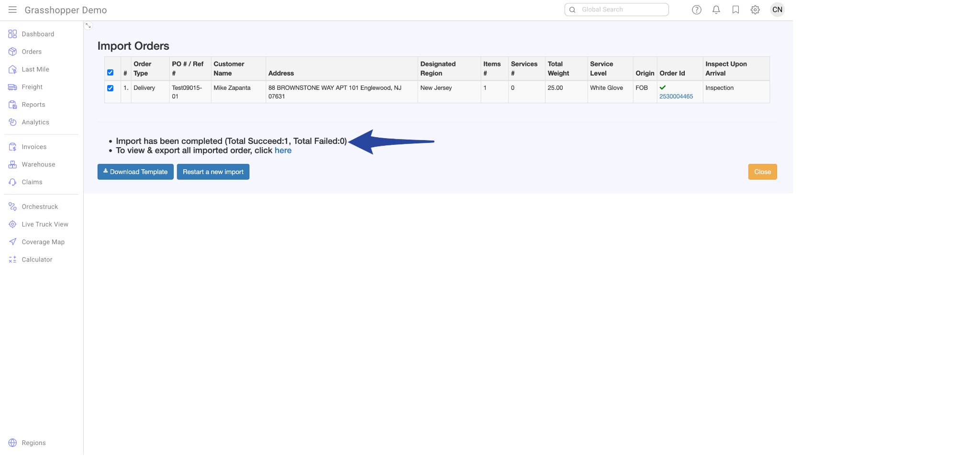The image size is (980, 457).
Task: Click the Analytics pie chart icon
Action: (x=12, y=122)
